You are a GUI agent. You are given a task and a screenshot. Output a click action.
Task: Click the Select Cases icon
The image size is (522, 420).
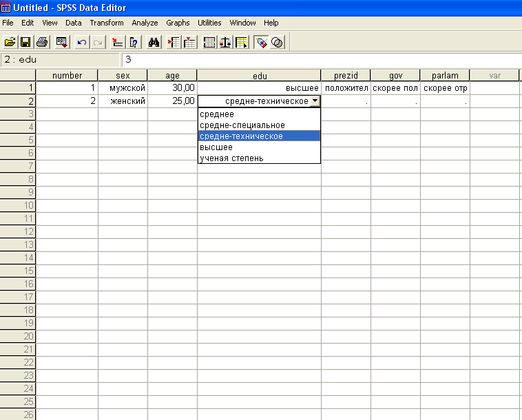click(242, 42)
